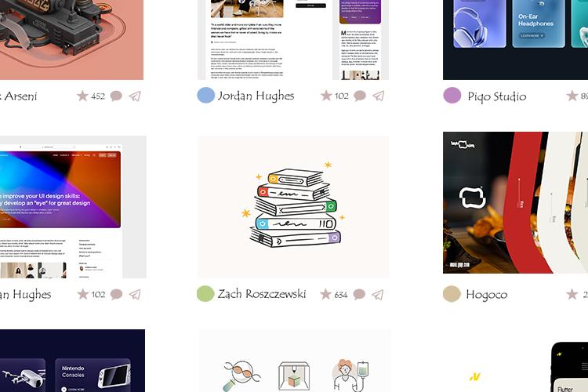Click the star icon on Zach Roszczewski's card
Image resolution: width=588 pixels, height=392 pixels.
[325, 294]
